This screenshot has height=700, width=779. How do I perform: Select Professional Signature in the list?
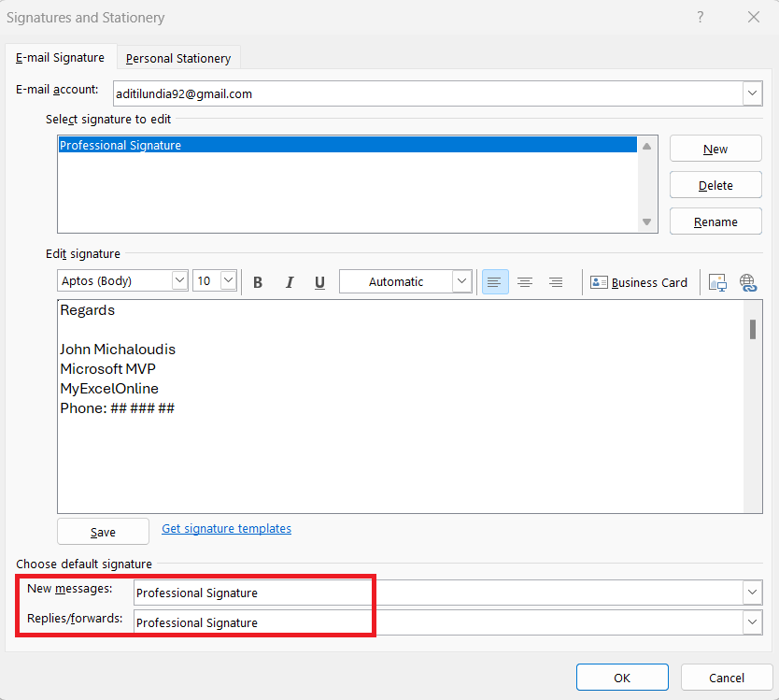click(x=347, y=145)
